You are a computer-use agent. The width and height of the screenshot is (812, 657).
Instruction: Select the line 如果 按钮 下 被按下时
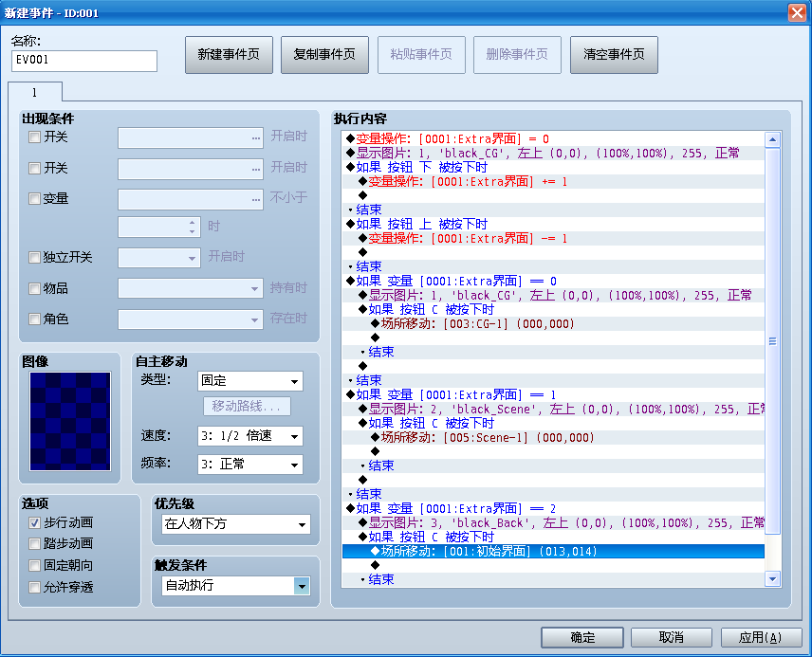point(553,167)
